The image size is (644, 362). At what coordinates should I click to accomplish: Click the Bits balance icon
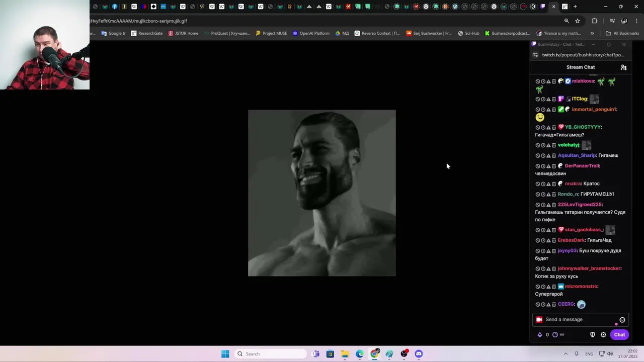tap(540, 335)
